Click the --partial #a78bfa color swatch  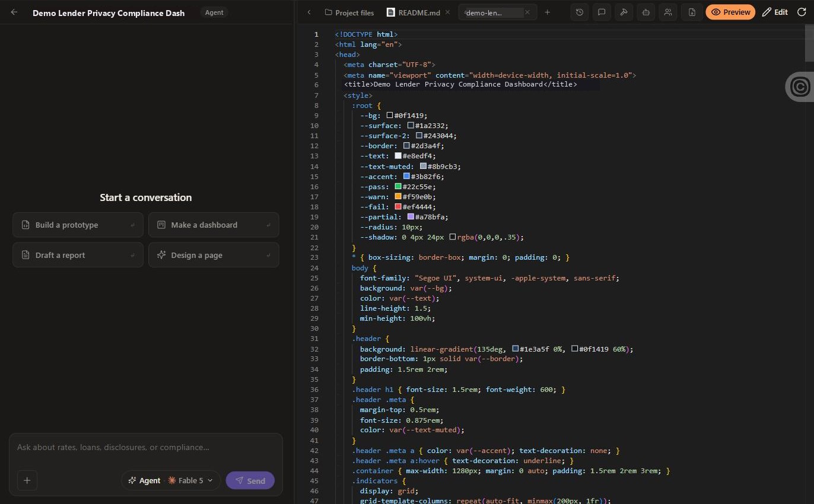point(411,217)
